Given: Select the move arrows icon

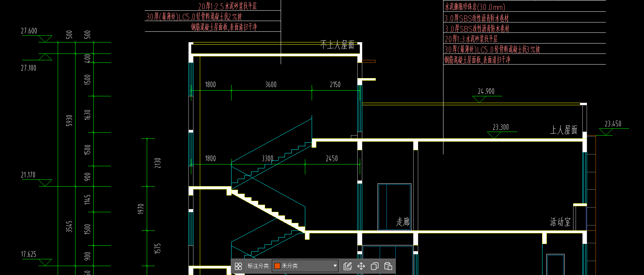Looking at the screenshot, I should point(361,266).
